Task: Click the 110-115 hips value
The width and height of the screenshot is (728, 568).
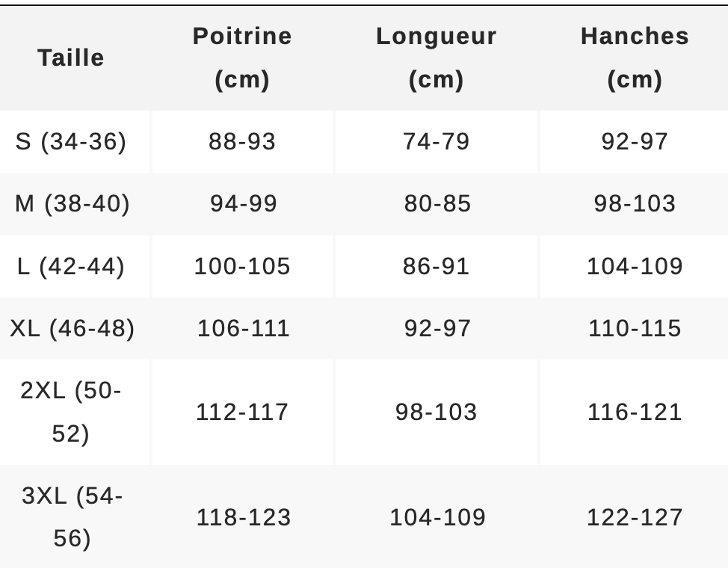Action: [635, 329]
